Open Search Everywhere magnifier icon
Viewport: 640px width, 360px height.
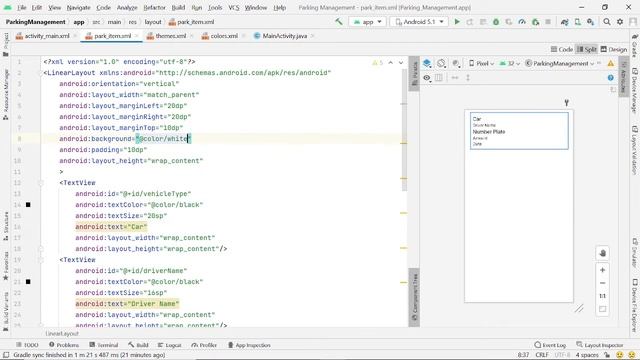607,22
